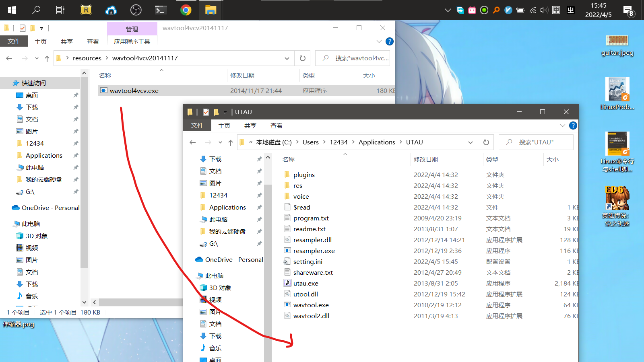Click the File Explorer taskbar icon
This screenshot has height=362, width=644.
(211, 10)
